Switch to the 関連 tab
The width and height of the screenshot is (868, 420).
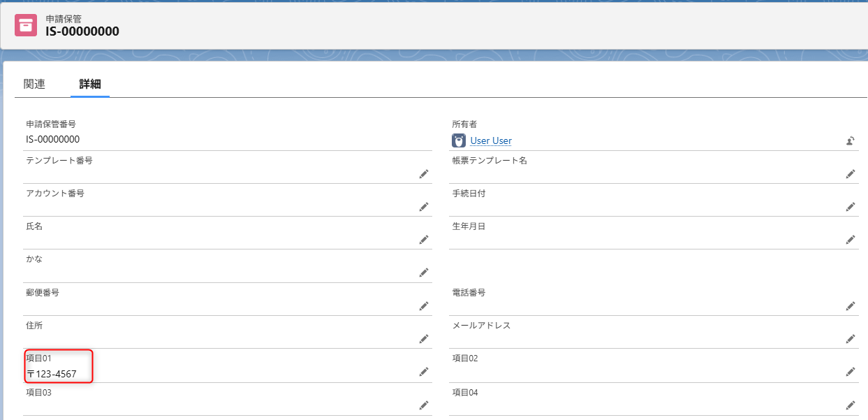[34, 84]
